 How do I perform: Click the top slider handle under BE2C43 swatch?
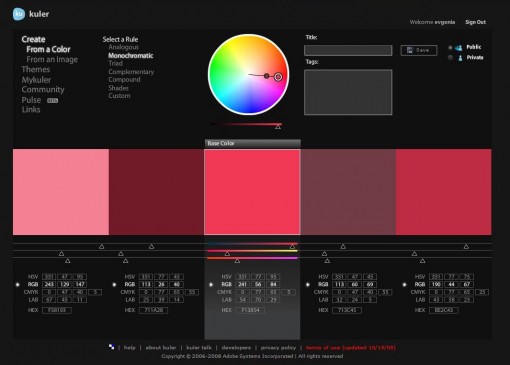(466, 246)
